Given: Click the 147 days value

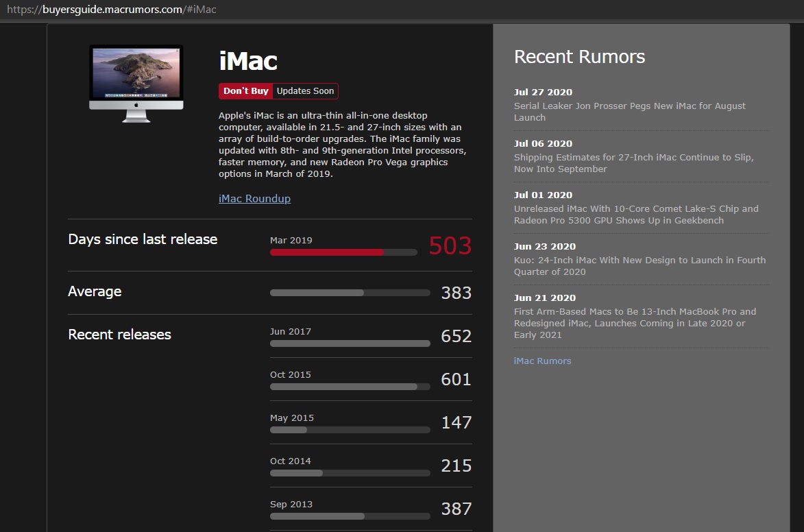Looking at the screenshot, I should click(456, 422).
